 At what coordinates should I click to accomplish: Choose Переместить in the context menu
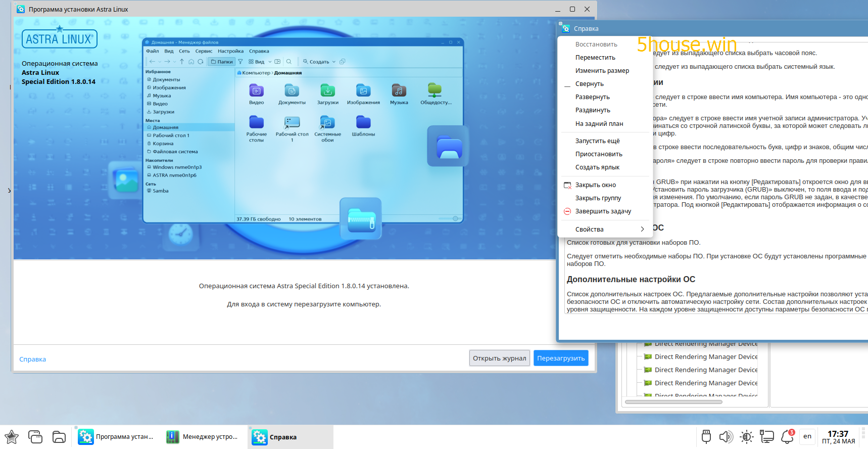595,58
